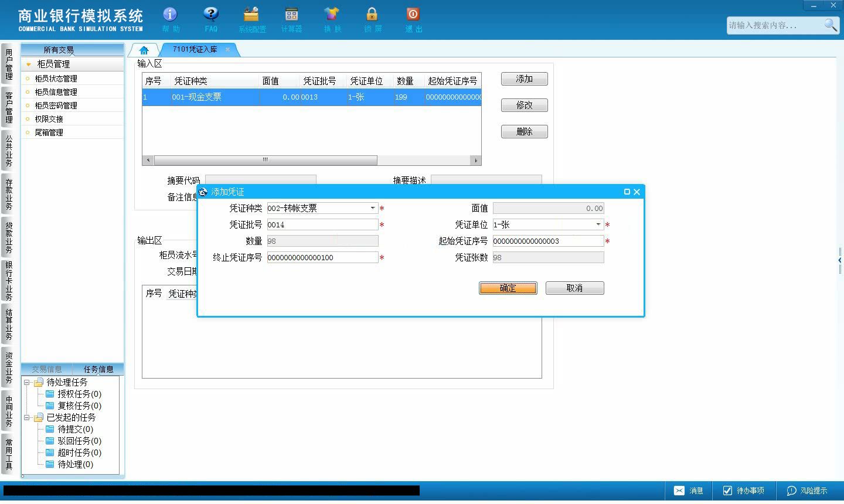Select 驳回任务(0) task item
This screenshot has height=504, width=844.
[73, 441]
